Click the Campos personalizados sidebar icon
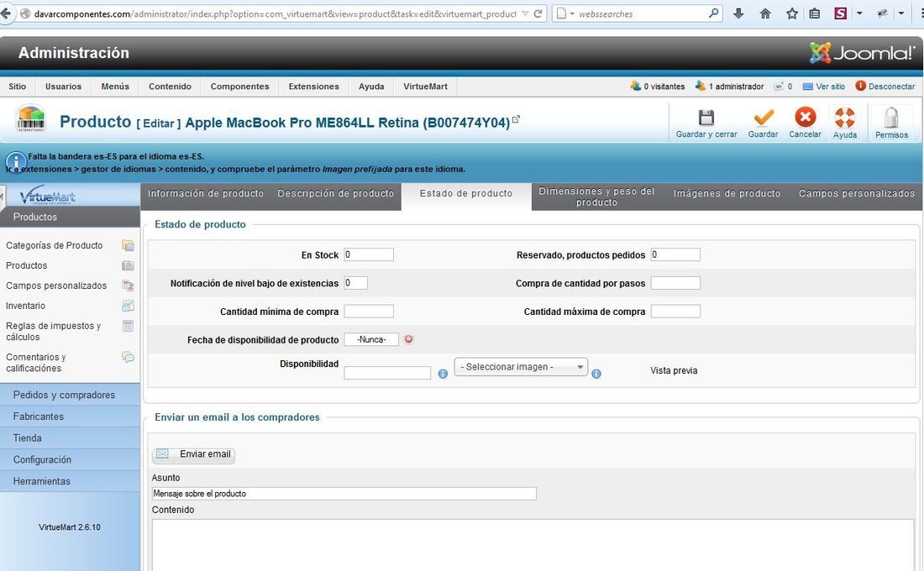This screenshot has height=571, width=924. pos(128,285)
